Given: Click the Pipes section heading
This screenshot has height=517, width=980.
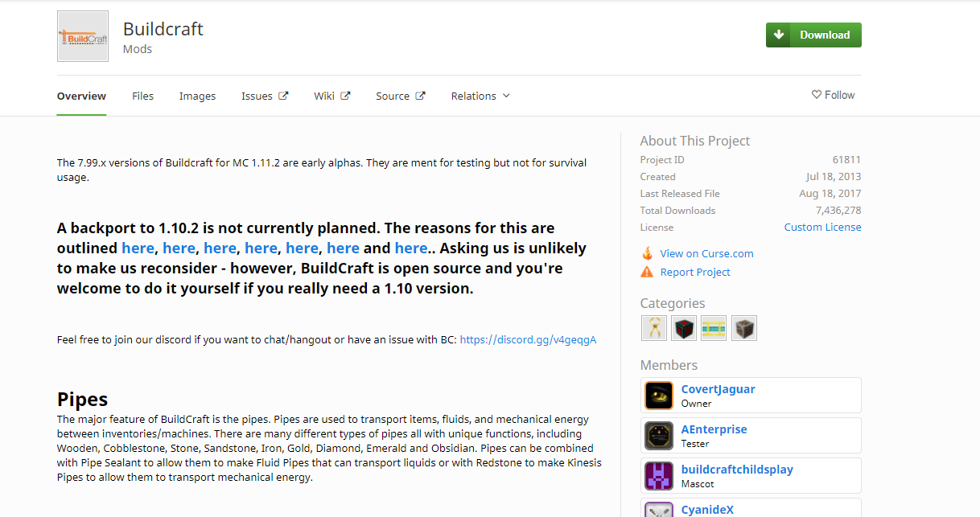Looking at the screenshot, I should pyautogui.click(x=82, y=400).
